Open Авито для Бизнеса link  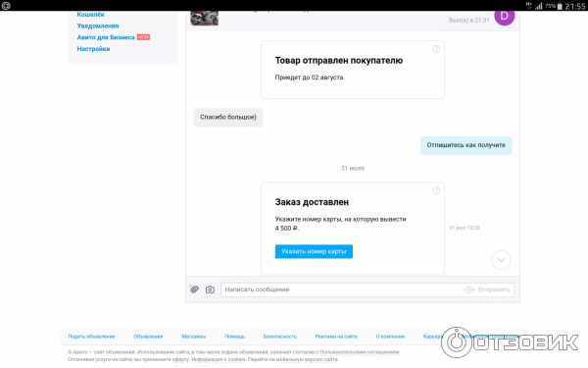106,37
